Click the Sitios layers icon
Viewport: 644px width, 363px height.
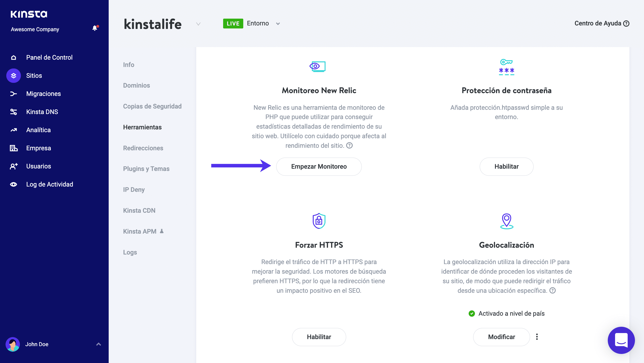14,76
